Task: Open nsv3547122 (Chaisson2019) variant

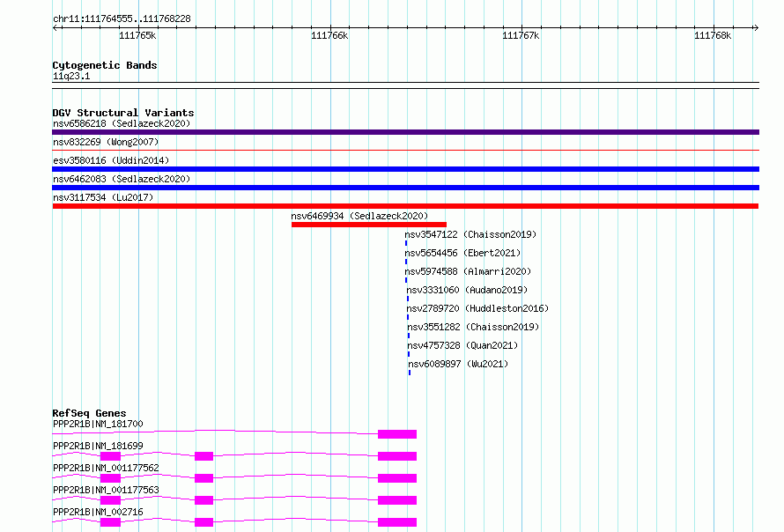Action: click(x=470, y=234)
